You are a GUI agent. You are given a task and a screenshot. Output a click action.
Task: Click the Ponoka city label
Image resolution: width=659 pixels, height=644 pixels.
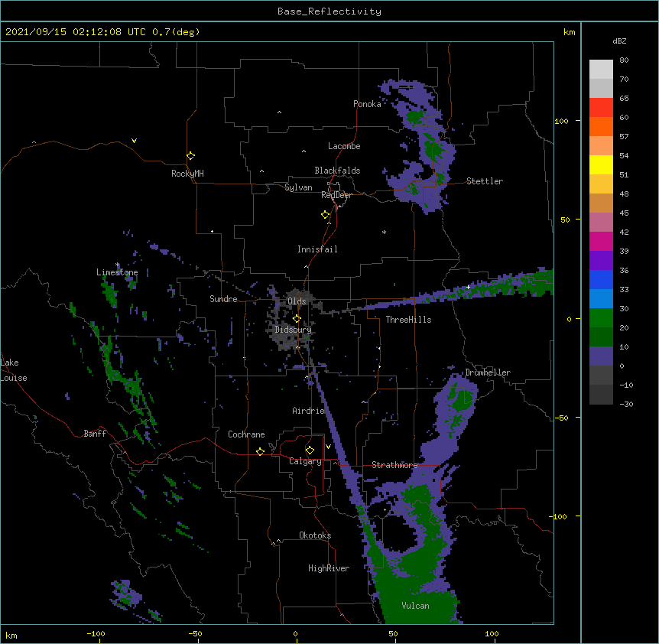[x=367, y=104]
